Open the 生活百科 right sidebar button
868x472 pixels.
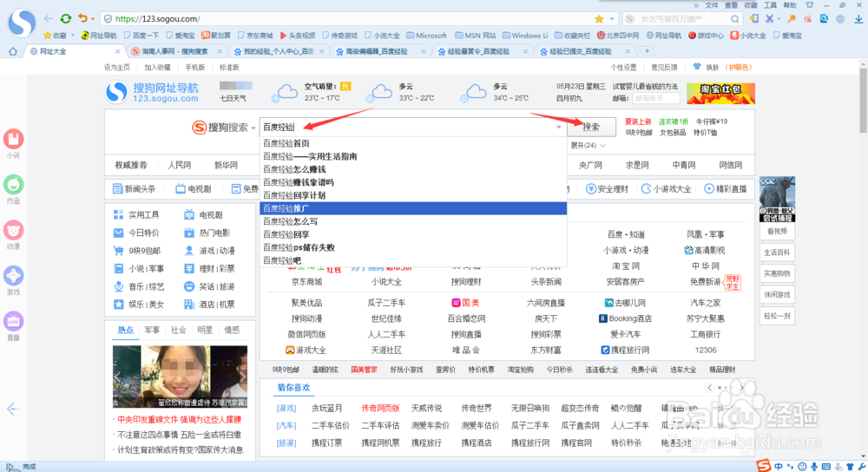click(777, 252)
